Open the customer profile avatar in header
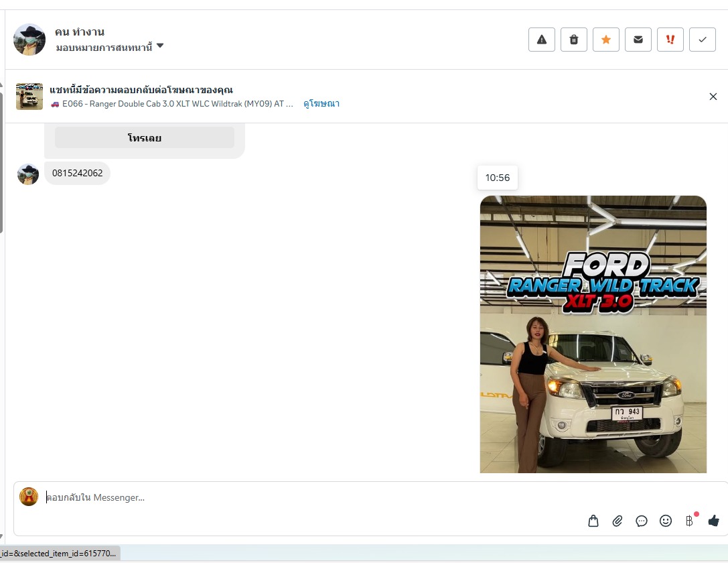This screenshot has height=563, width=728. click(x=29, y=40)
